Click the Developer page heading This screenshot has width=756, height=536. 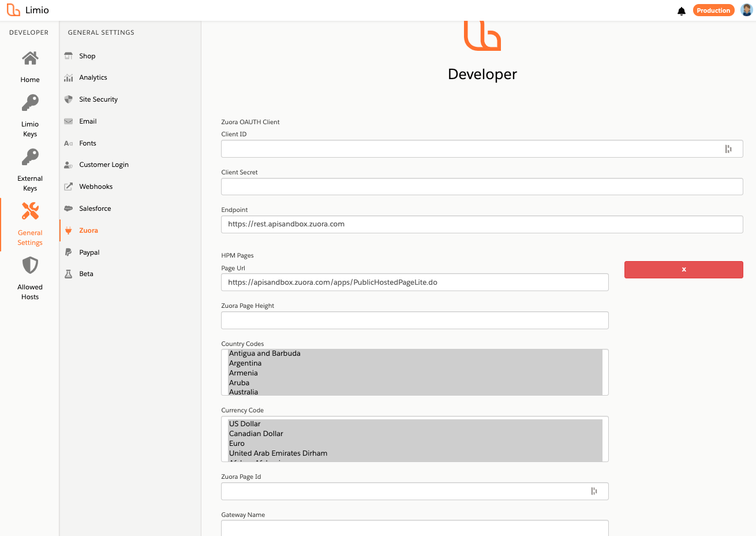482,75
